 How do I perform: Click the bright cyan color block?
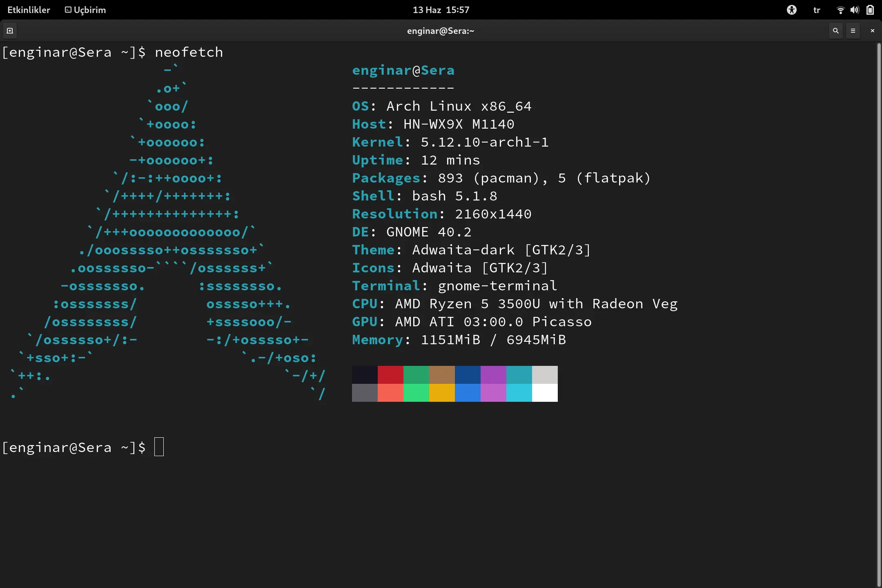[x=519, y=393]
